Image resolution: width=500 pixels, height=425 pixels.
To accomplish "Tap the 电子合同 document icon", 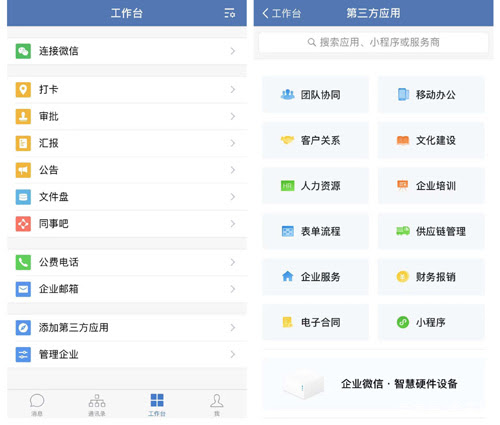I will (x=287, y=322).
